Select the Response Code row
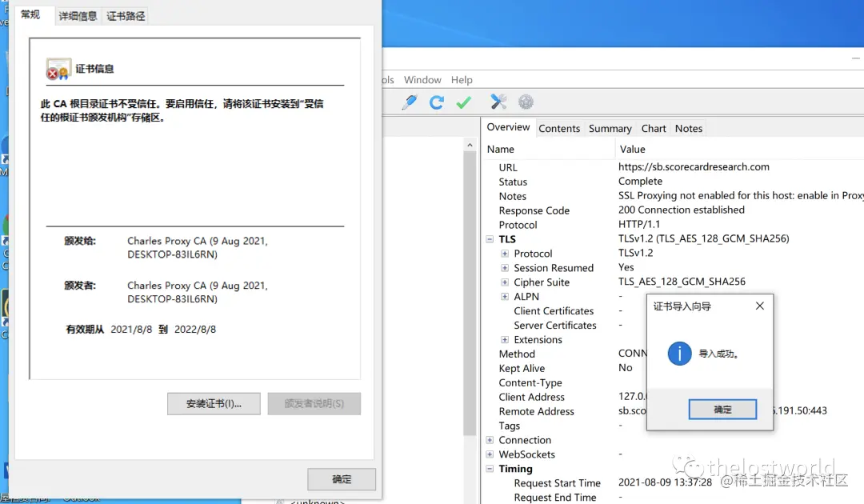The height and width of the screenshot is (504, 864). [x=674, y=210]
